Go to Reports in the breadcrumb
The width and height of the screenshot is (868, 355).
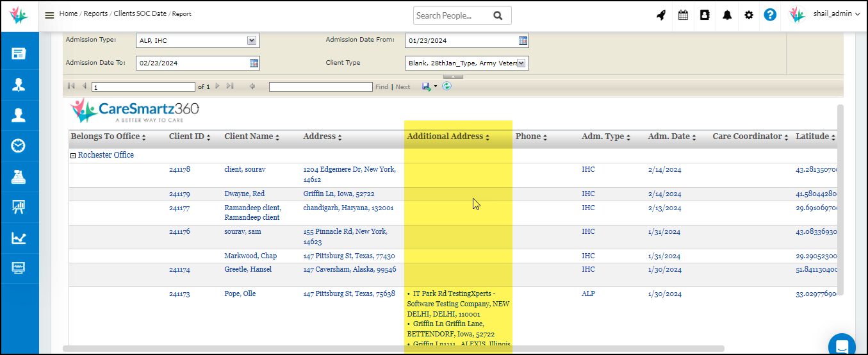coord(95,13)
